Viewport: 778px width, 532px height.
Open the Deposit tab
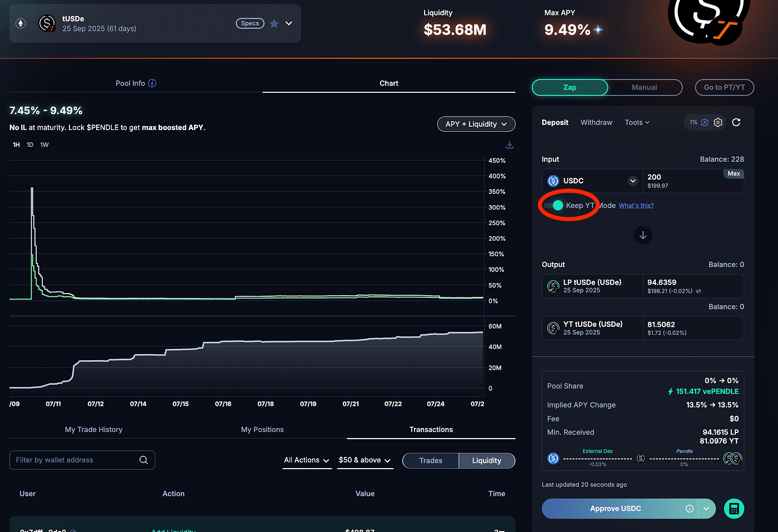coord(555,122)
